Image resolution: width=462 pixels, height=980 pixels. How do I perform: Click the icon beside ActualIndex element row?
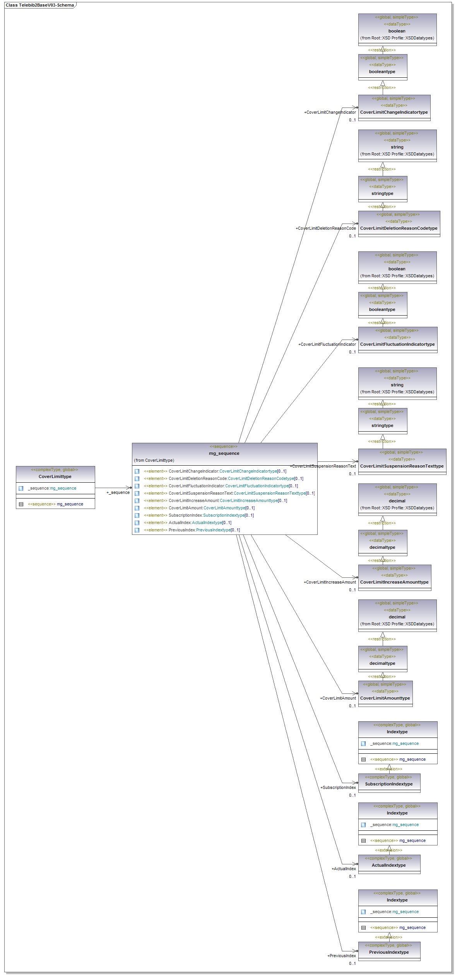pyautogui.click(x=137, y=523)
